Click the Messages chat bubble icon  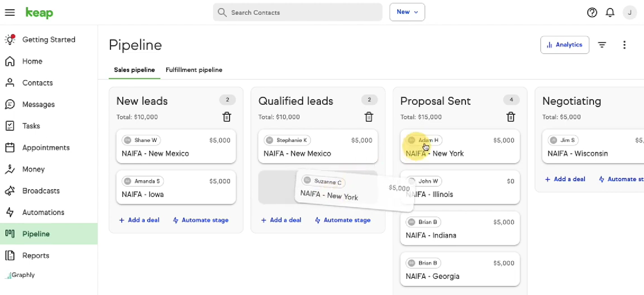[x=10, y=104]
